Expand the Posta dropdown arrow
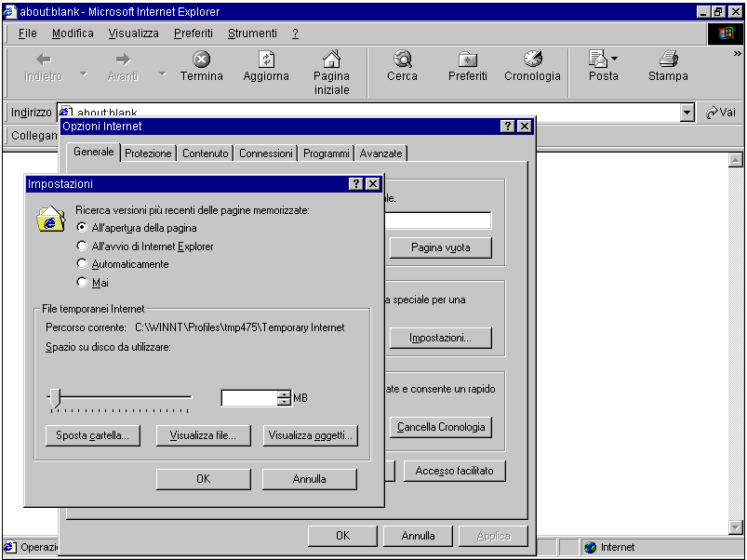The width and height of the screenshot is (747, 560). pos(614,59)
